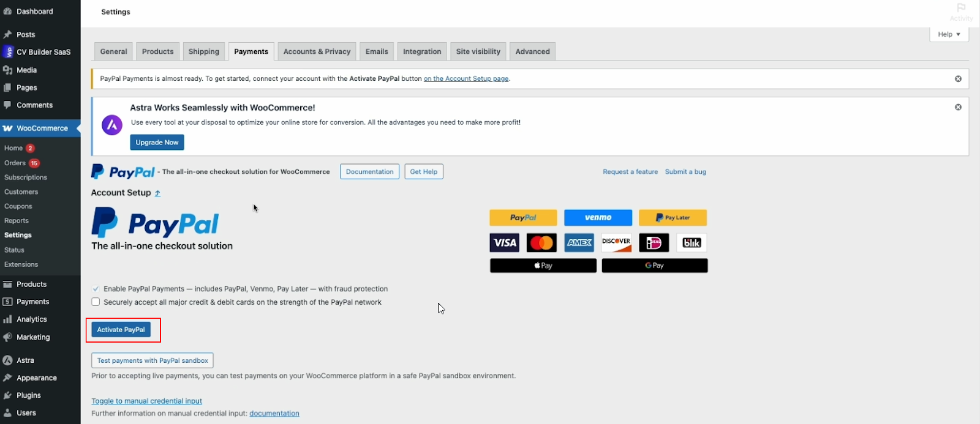Click Submit a bug link

(685, 172)
